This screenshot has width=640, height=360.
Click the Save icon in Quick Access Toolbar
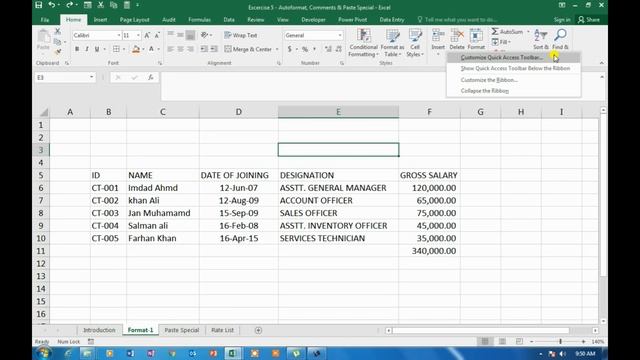pos(38,5)
